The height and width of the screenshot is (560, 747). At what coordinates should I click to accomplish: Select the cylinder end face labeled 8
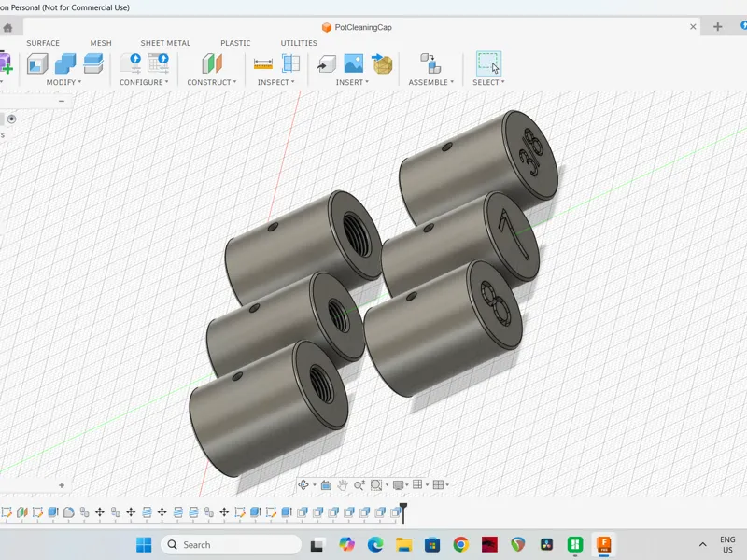(x=495, y=305)
